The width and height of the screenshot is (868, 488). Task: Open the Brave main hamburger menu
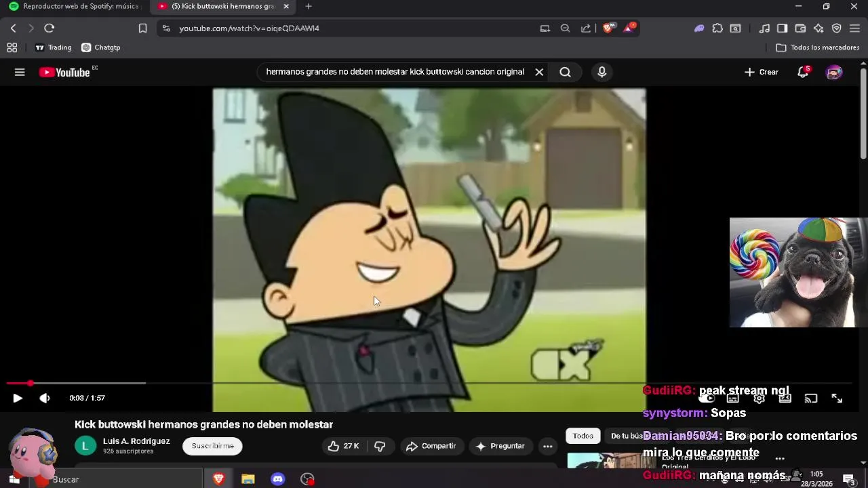854,28
